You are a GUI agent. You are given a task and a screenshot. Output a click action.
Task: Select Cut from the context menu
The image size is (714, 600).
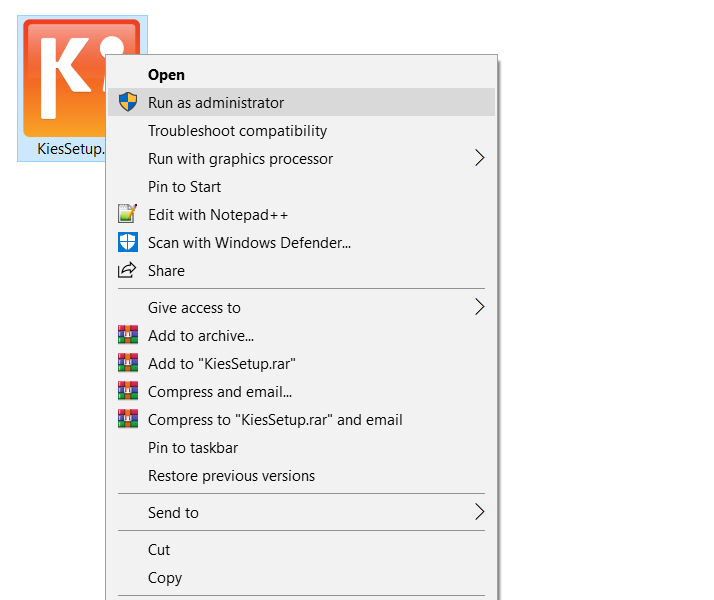pos(301,549)
